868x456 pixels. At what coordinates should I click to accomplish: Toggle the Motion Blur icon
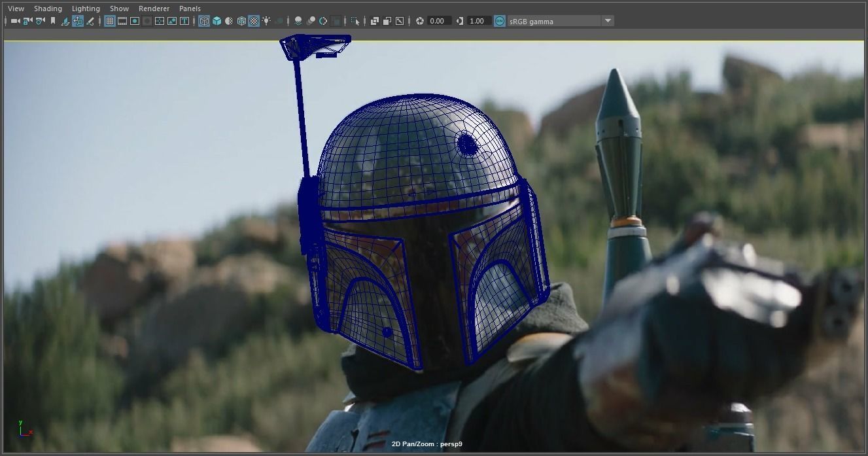[x=311, y=21]
